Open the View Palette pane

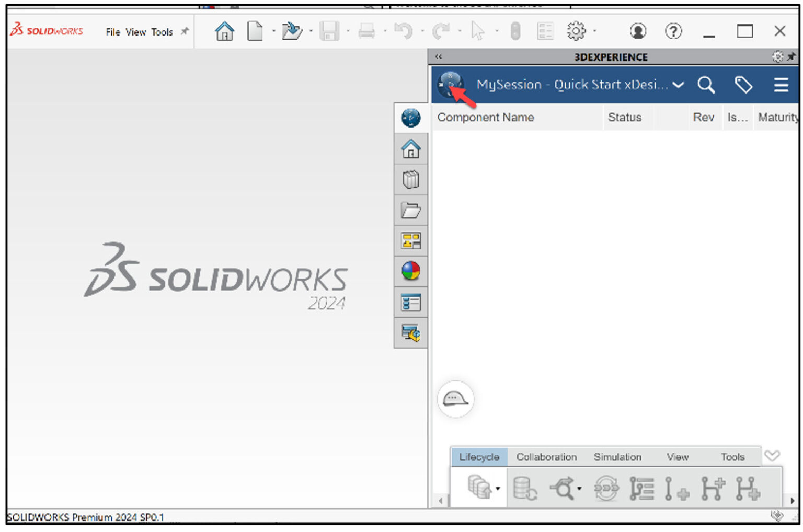point(411,241)
